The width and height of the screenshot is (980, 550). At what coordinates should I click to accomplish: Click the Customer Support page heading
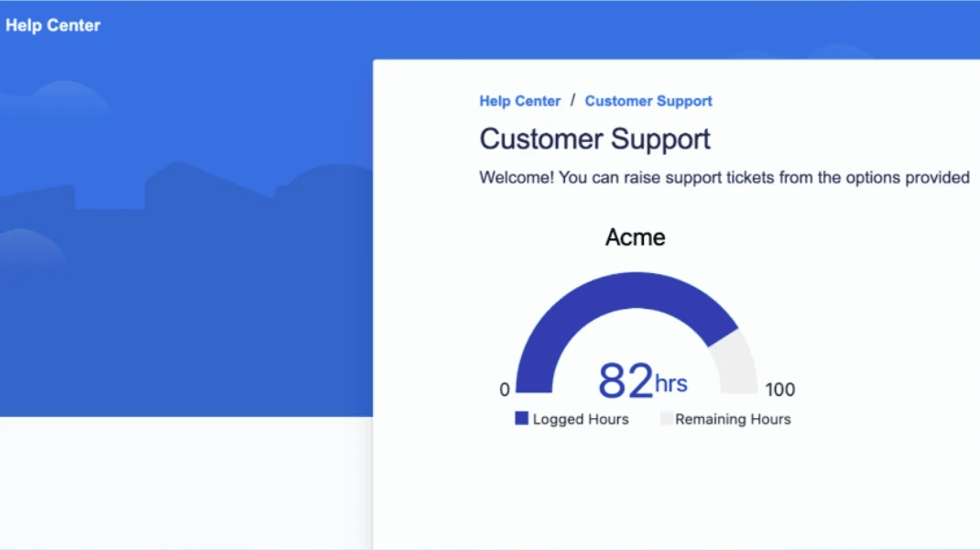pos(594,139)
